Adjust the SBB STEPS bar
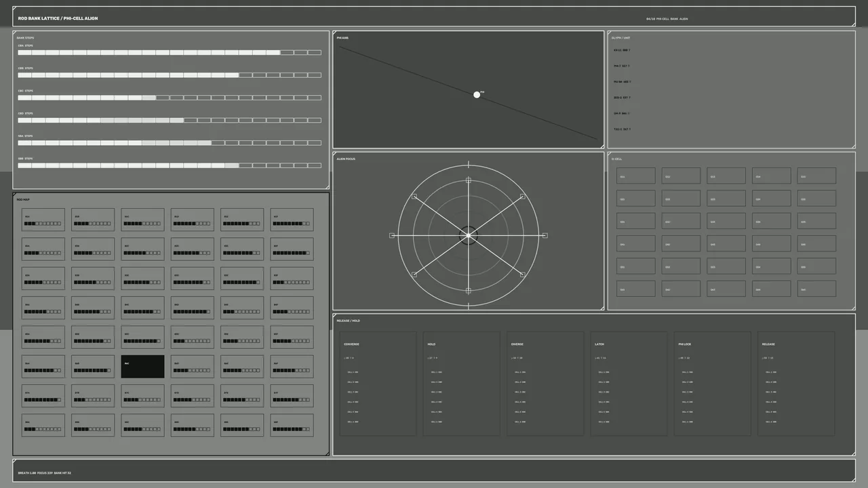Image resolution: width=868 pixels, height=488 pixels. [170, 165]
